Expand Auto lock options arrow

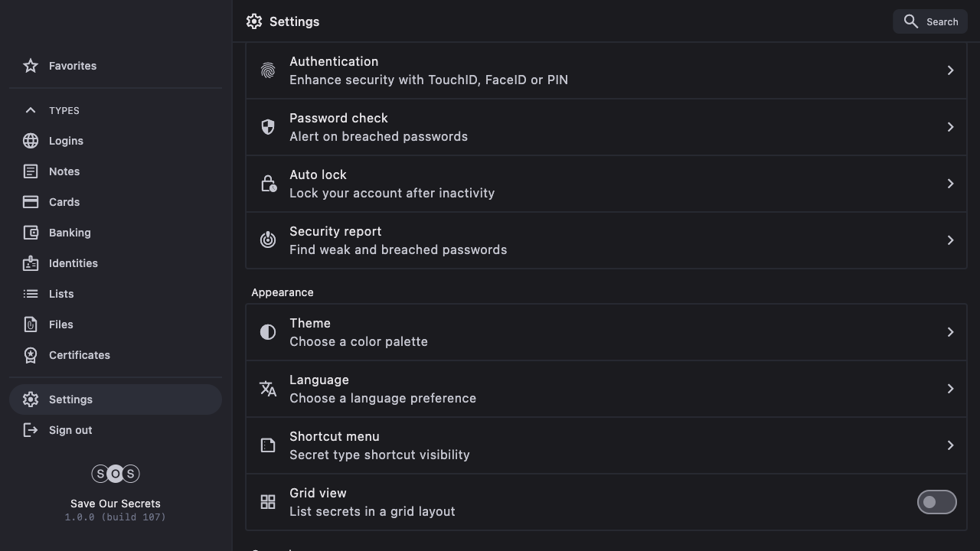pos(950,184)
